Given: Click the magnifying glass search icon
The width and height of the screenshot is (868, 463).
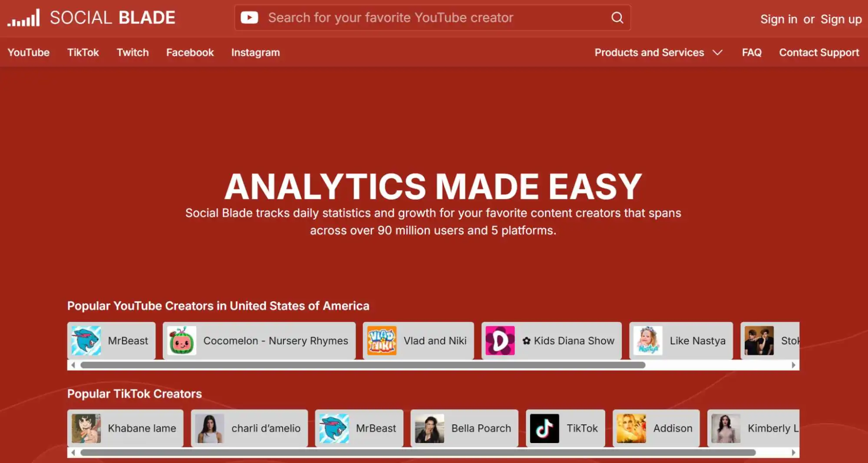Looking at the screenshot, I should (617, 18).
